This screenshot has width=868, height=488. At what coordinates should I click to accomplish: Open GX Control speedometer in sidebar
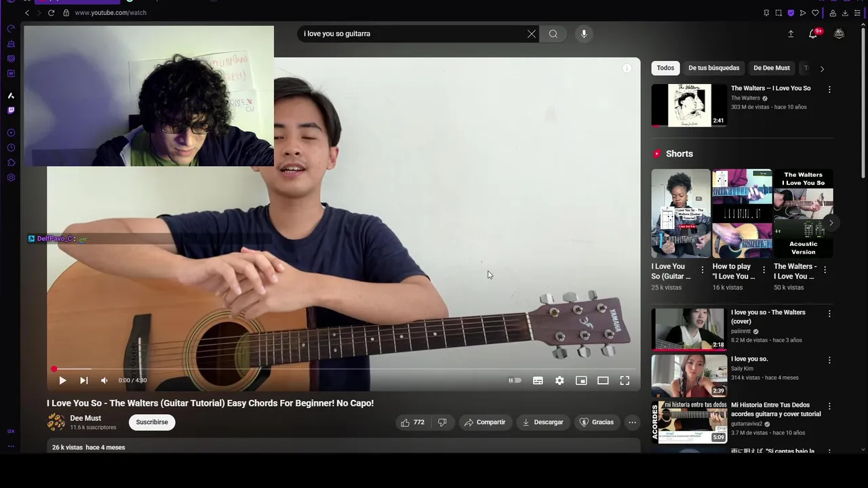(11, 28)
